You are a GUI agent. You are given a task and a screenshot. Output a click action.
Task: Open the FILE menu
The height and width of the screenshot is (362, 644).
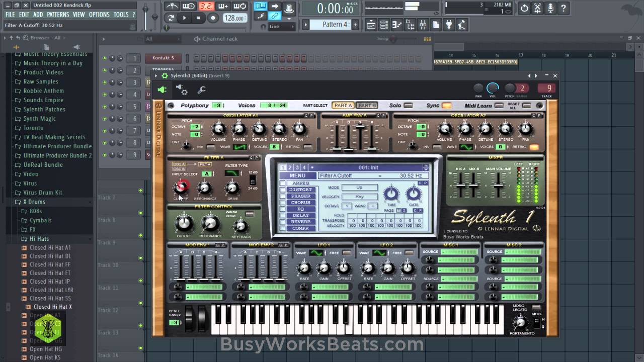point(10,15)
